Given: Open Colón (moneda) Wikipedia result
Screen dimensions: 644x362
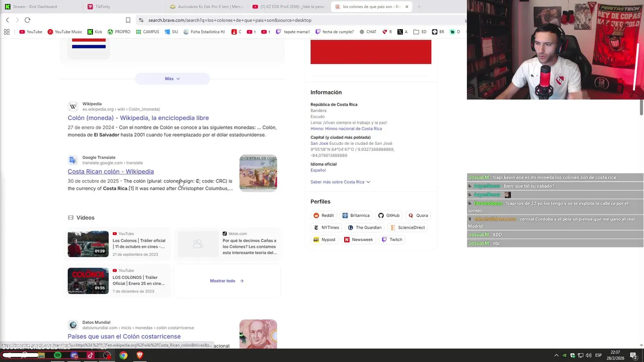Looking at the screenshot, I should click(138, 118).
